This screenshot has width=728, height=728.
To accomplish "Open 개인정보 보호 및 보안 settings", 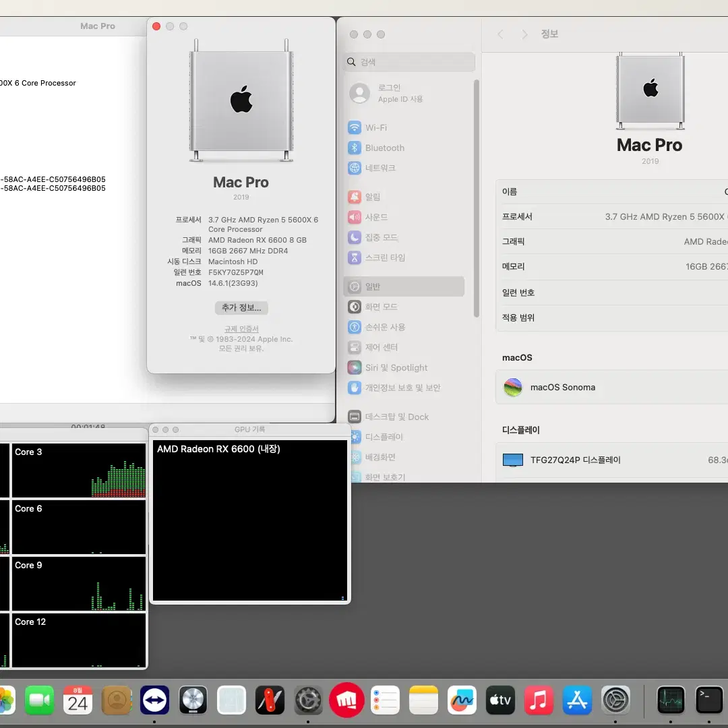I will click(x=404, y=387).
